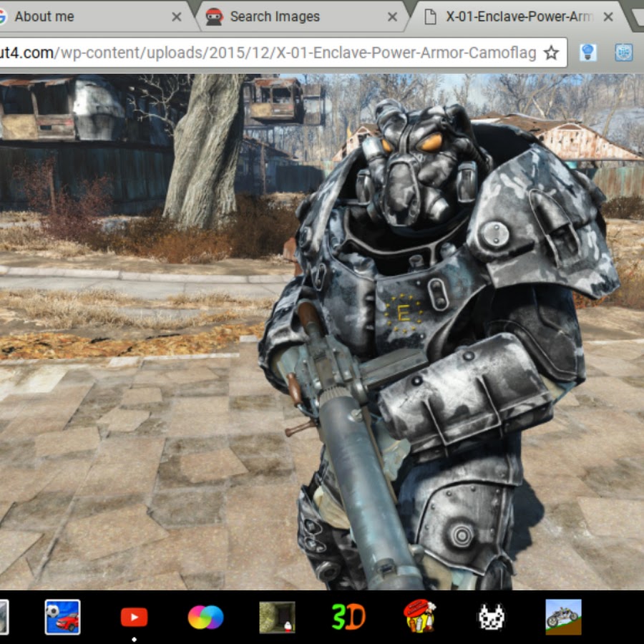Close the About me tab
The width and height of the screenshot is (644, 644).
(177, 16)
